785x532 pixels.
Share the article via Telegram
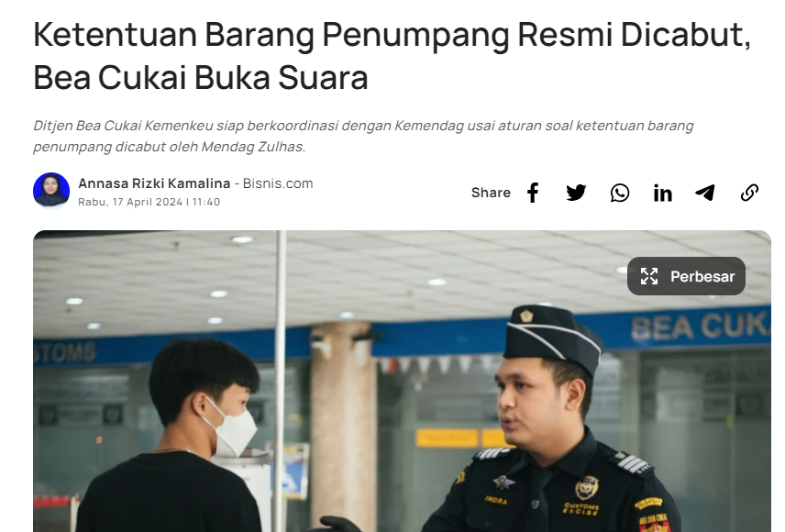click(705, 193)
